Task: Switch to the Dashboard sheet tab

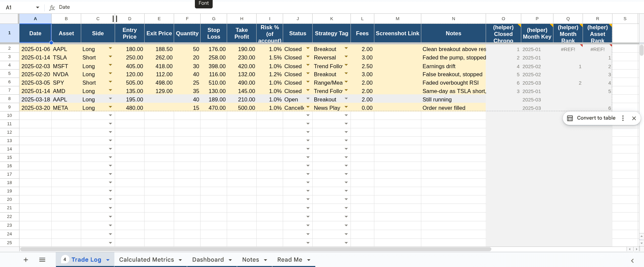Action: 208,260
